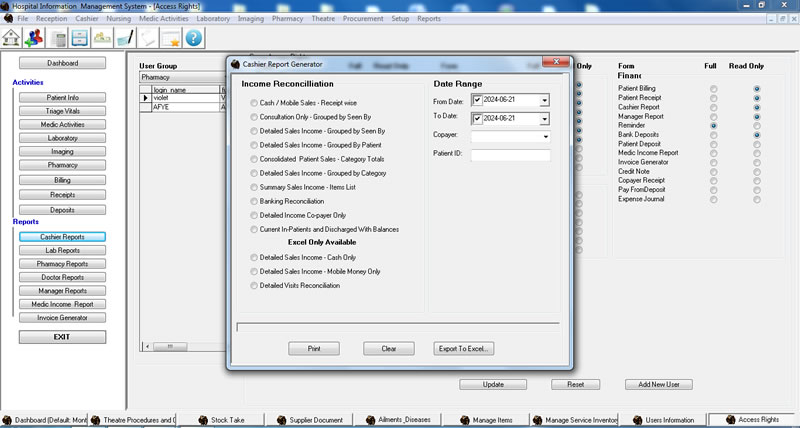Choose the Banking Reconciliation radio option

click(x=252, y=201)
